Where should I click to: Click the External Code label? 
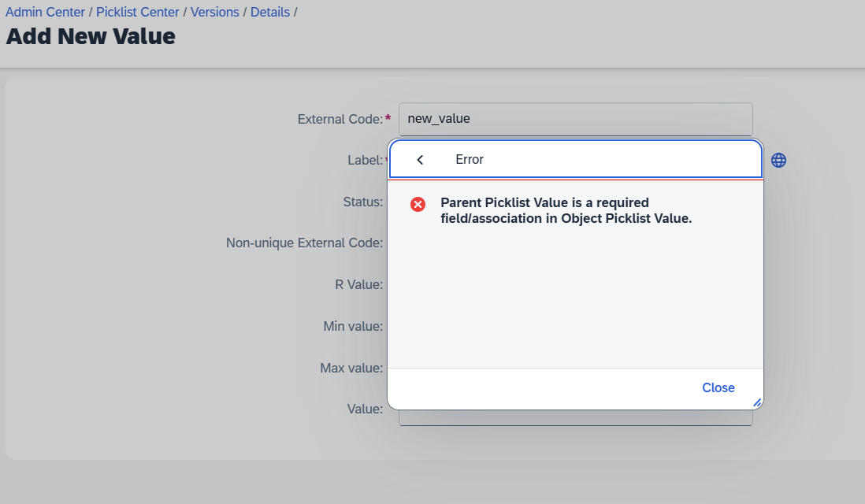pos(340,119)
